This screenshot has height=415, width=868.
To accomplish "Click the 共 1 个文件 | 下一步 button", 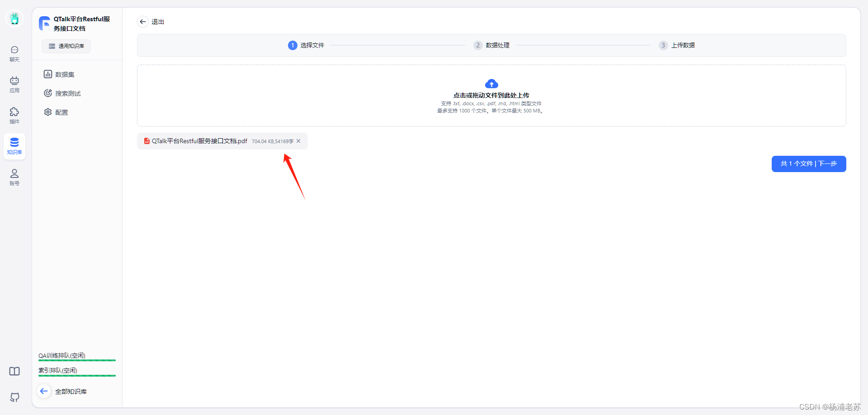I will (809, 164).
